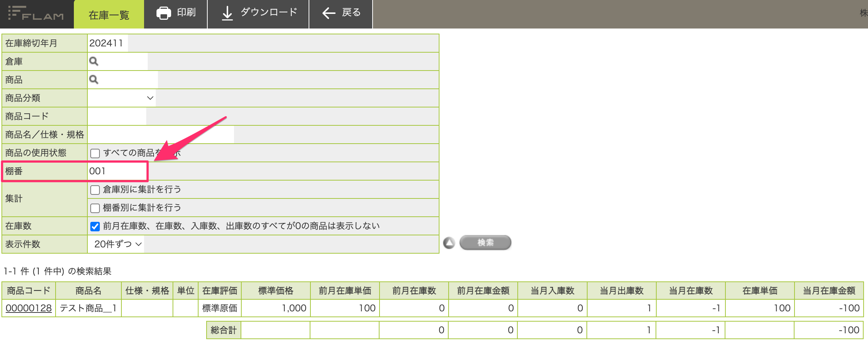Screen dimensions: 868x345
Task: Click the 在庫評価 column header
Action: tap(220, 291)
